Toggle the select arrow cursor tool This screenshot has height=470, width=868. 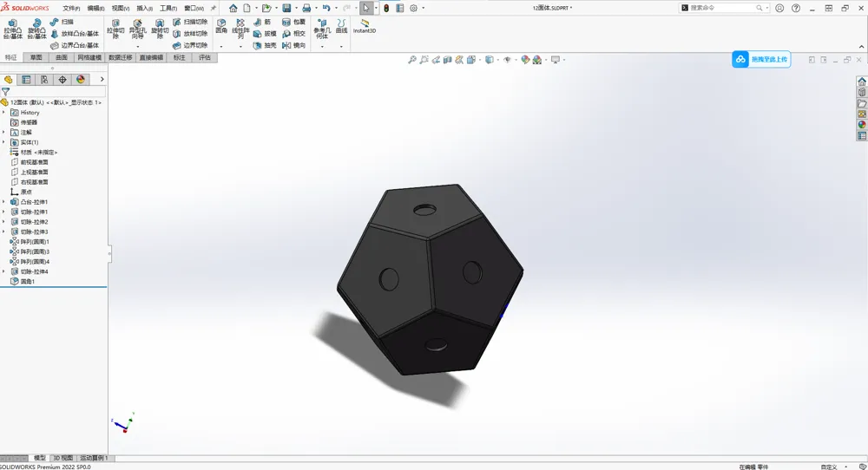pos(366,8)
